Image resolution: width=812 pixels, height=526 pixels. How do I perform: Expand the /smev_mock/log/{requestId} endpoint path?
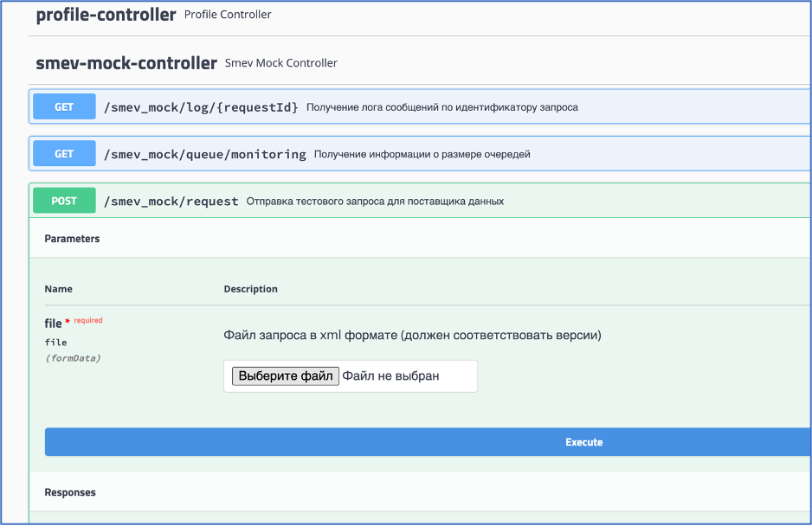tap(201, 107)
